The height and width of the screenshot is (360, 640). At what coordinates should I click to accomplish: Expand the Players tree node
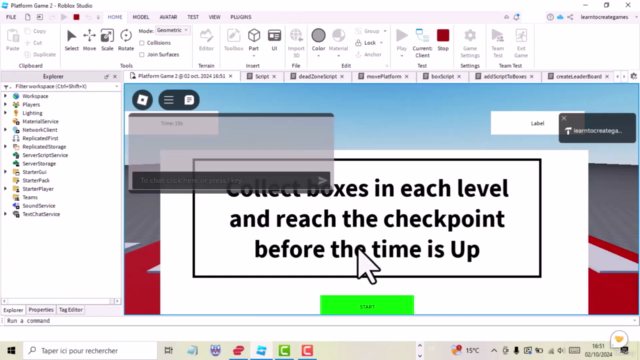point(5,104)
